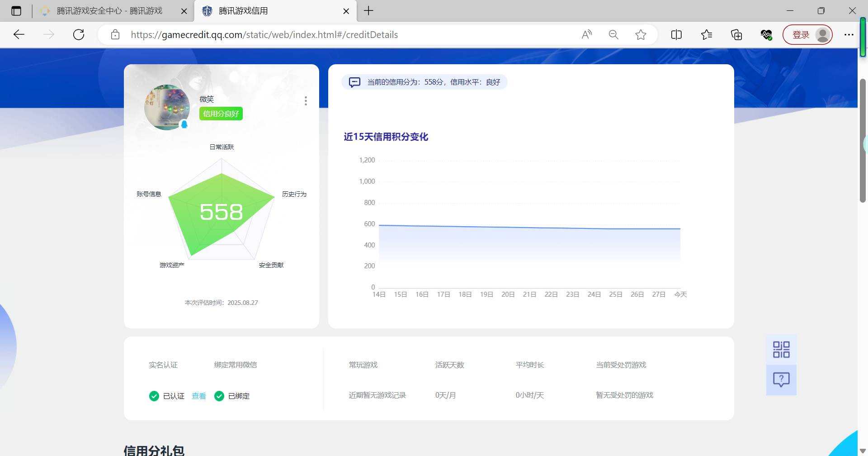Click 本次评估时间: 2025.08.27 text
The width and height of the screenshot is (868, 456).
tap(222, 303)
